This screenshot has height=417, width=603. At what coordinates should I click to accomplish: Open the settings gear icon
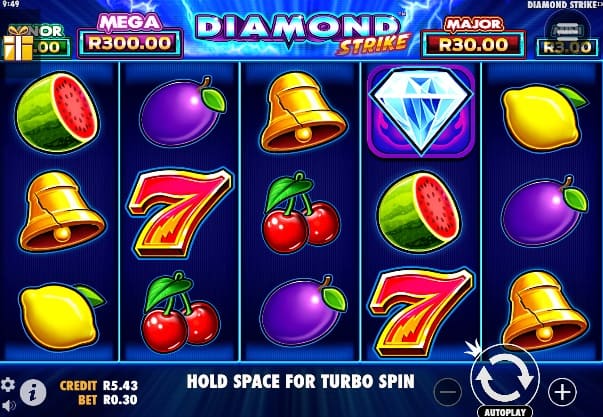coord(7,385)
